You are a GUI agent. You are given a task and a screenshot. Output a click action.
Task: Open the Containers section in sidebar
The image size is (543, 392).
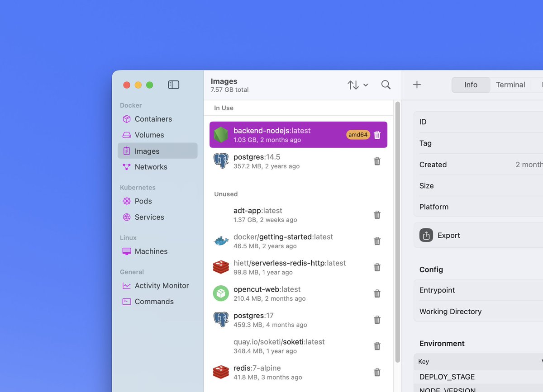[x=157, y=119]
